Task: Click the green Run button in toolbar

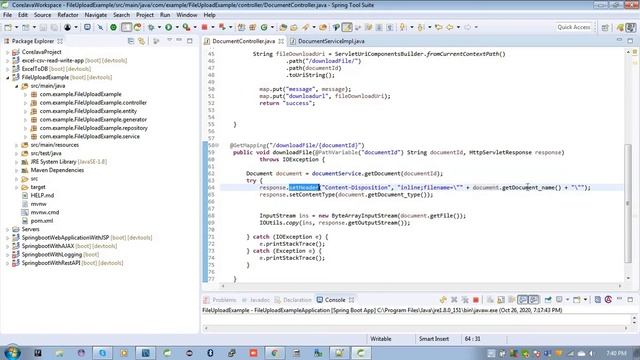Action: click(168, 27)
